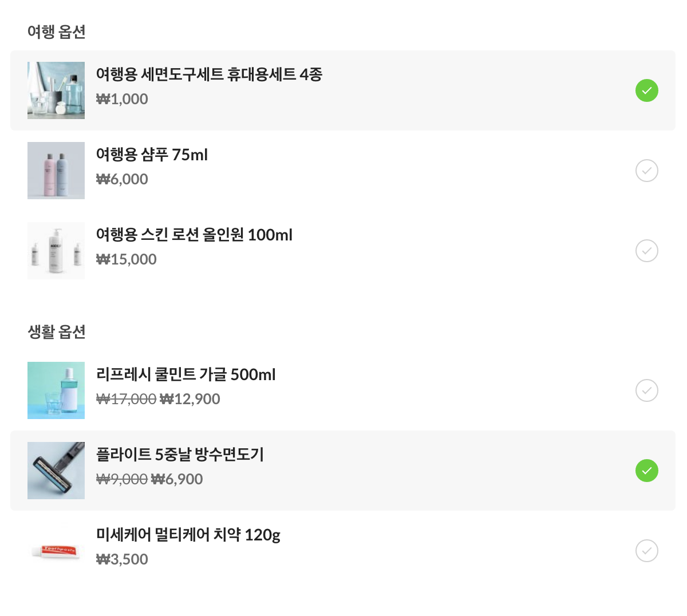Click 미세케어 멀티케어 치약 120g name
Image resolution: width=687 pixels, height=616 pixels.
(x=188, y=535)
